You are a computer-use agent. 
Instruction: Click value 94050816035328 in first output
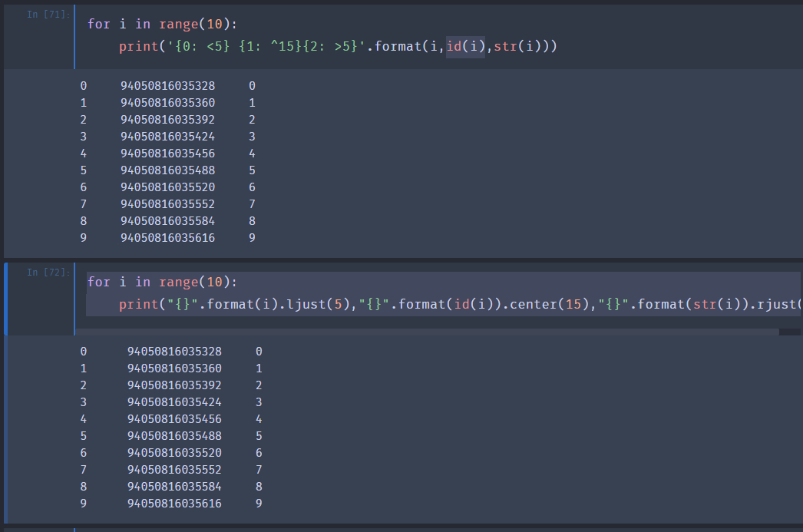tap(167, 86)
